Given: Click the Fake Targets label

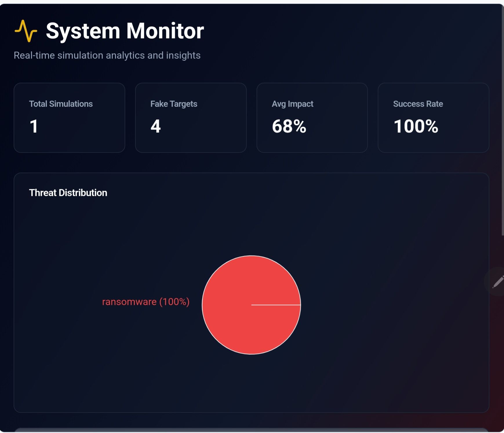Looking at the screenshot, I should pos(174,104).
